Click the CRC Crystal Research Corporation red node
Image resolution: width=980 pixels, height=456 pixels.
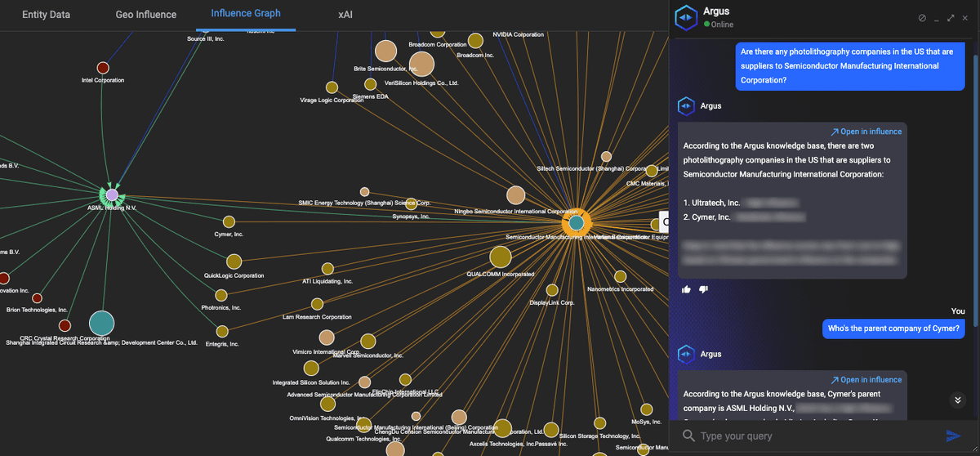pyautogui.click(x=65, y=325)
